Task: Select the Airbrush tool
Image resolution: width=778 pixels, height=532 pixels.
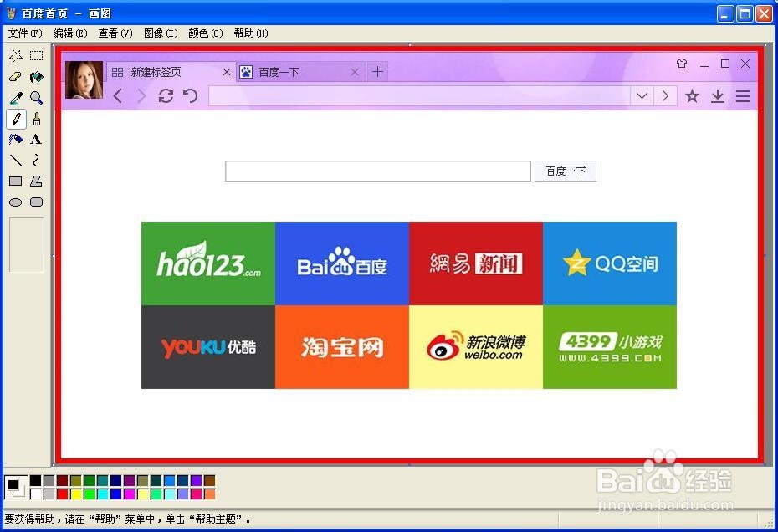Action: click(15, 138)
